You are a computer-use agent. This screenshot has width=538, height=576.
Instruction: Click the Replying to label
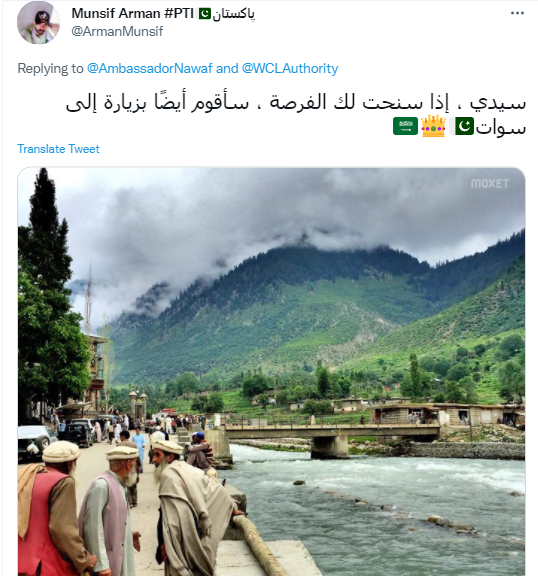pos(51,69)
